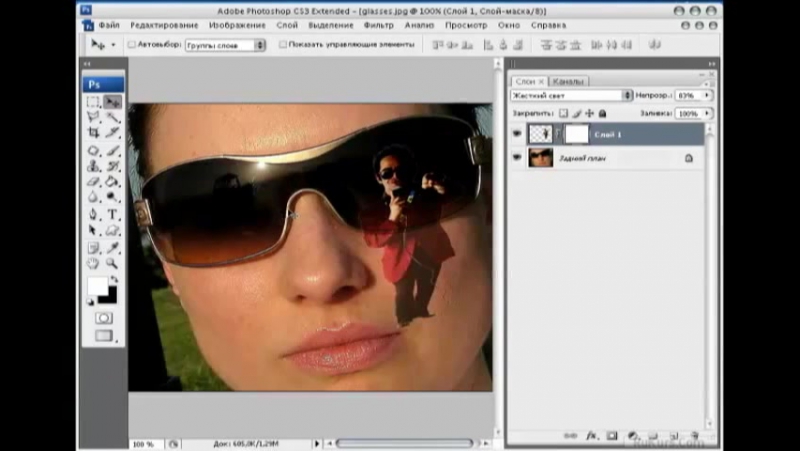Screen dimensions: 800x451
Task: Click the delete layer trash icon
Action: (695, 436)
